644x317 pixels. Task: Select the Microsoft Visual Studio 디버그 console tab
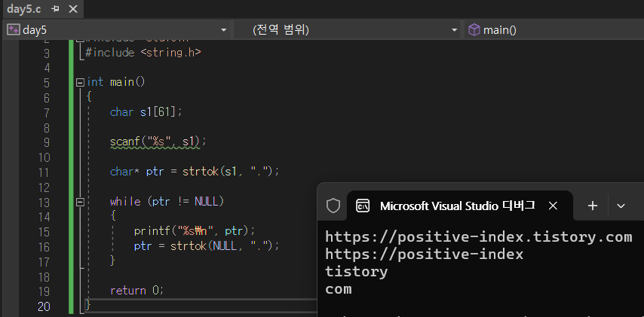pyautogui.click(x=459, y=206)
